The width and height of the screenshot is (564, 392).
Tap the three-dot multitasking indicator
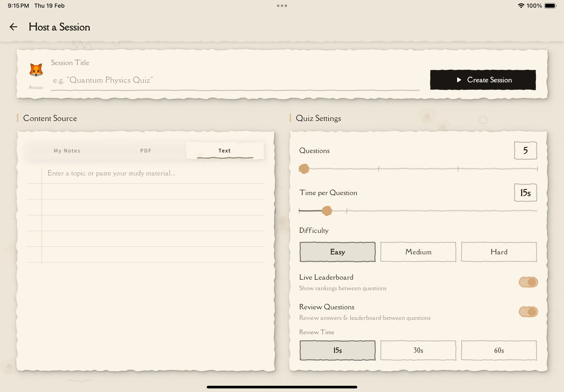tap(282, 6)
